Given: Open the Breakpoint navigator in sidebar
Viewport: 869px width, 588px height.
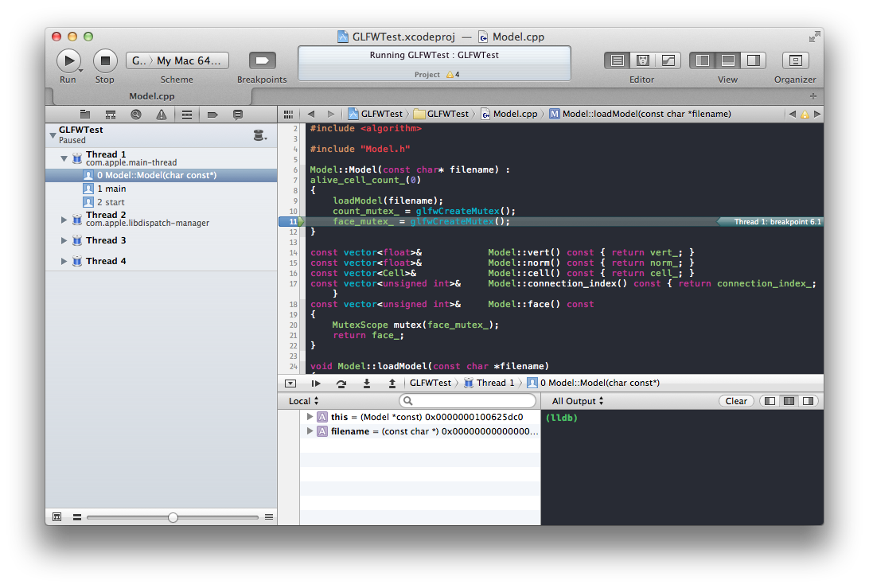Looking at the screenshot, I should coord(212,115).
